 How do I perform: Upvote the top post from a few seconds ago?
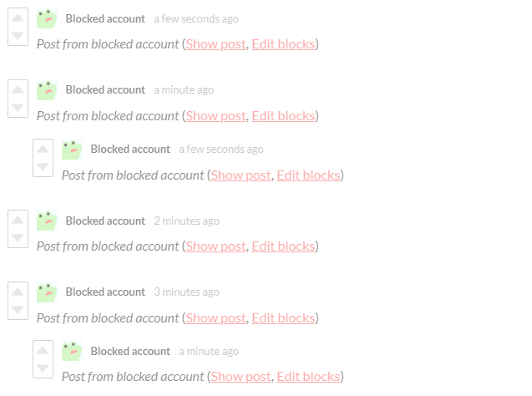pos(18,18)
